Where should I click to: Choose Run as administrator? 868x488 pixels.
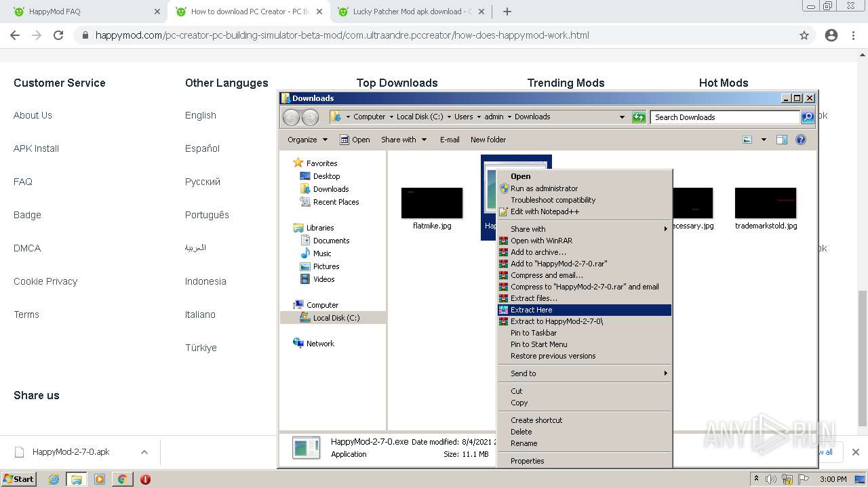(585, 188)
